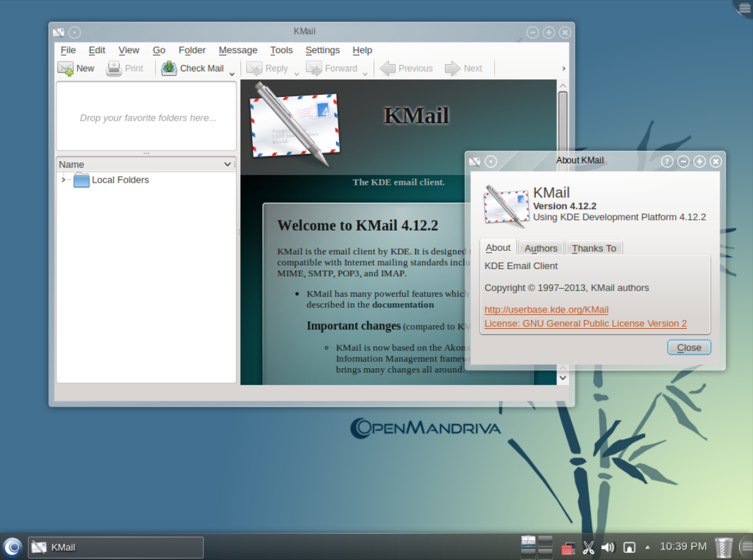This screenshot has width=753, height=560.
Task: Click the Reply envelope icon
Action: pos(254,69)
